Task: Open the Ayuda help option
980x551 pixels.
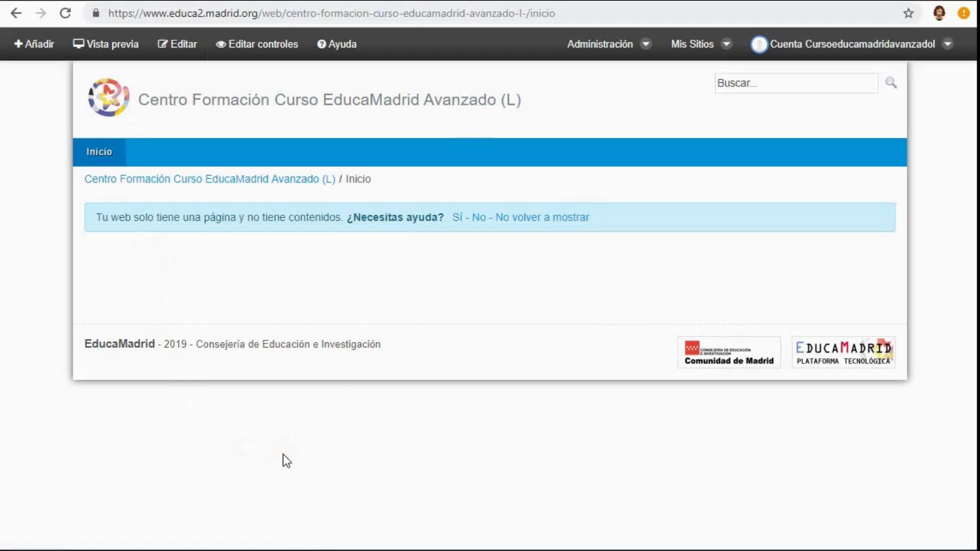Action: pos(337,44)
